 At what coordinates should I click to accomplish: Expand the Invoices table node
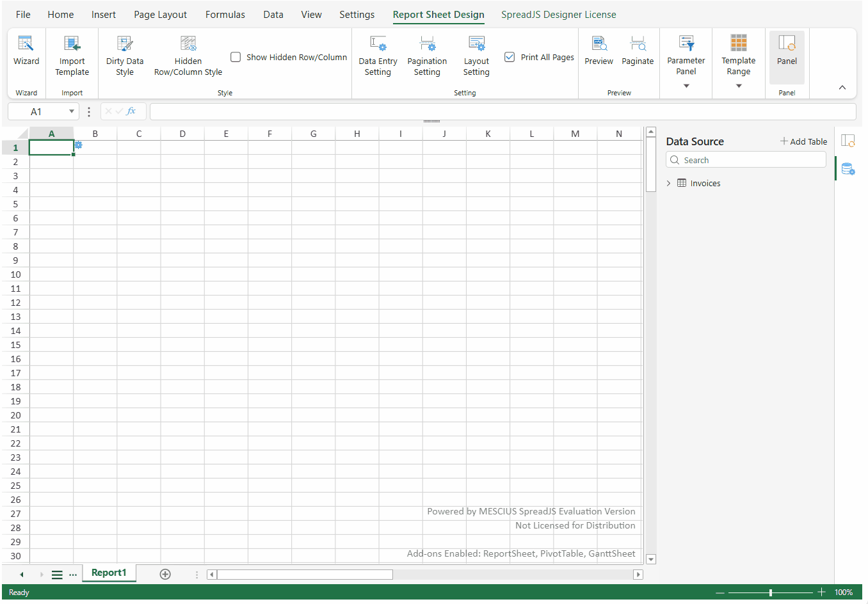pos(668,183)
